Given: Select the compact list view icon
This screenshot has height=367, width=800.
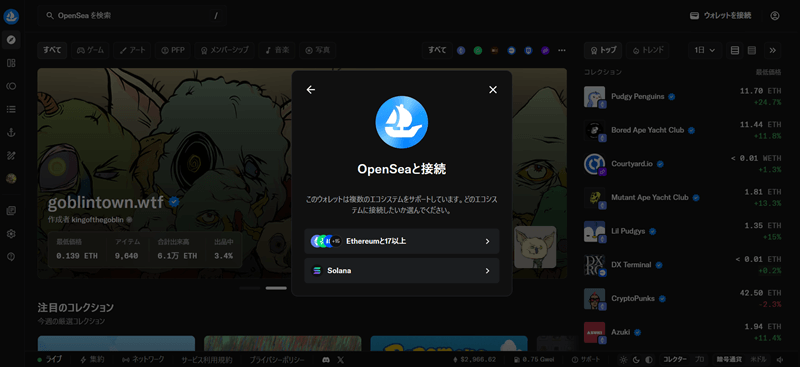Looking at the screenshot, I should [x=752, y=51].
